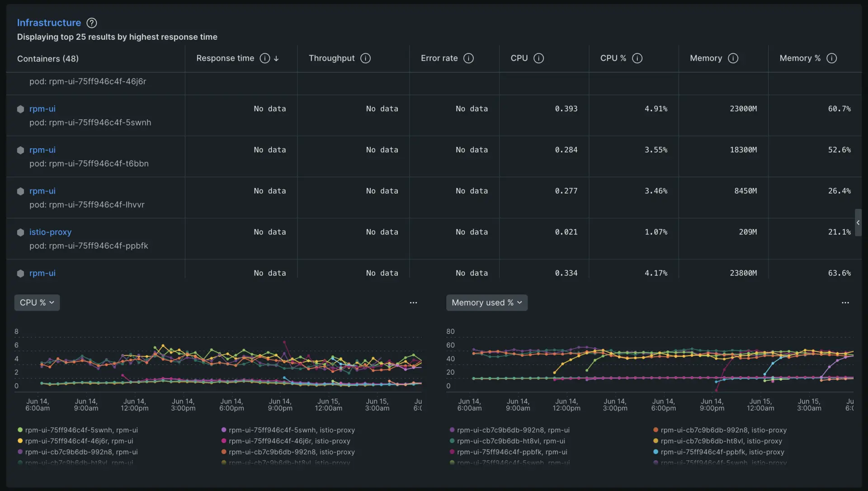Toggle rpm-ui-cb7c9b6db-992n8, istio-proxy series in memory legend

pyautogui.click(x=723, y=430)
